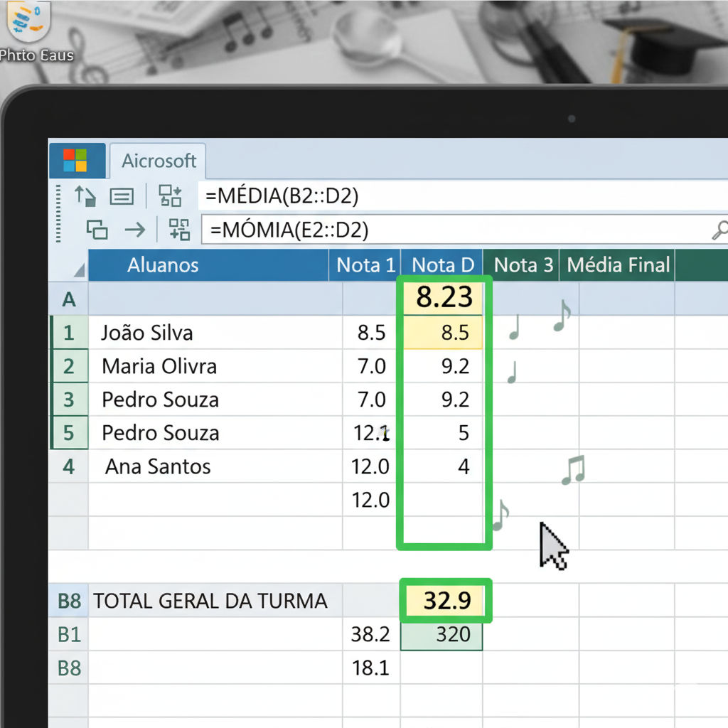
Task: Select the Aluanos column header
Action: (163, 266)
